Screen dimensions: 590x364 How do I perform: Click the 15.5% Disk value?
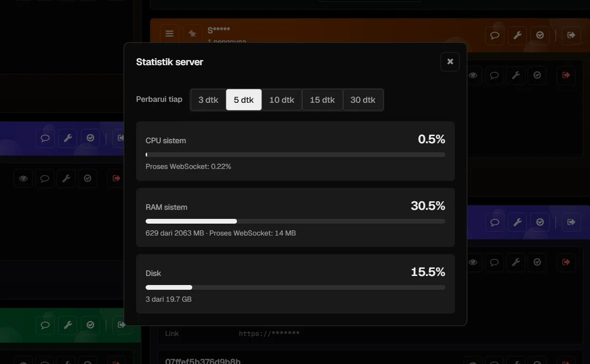(x=428, y=272)
